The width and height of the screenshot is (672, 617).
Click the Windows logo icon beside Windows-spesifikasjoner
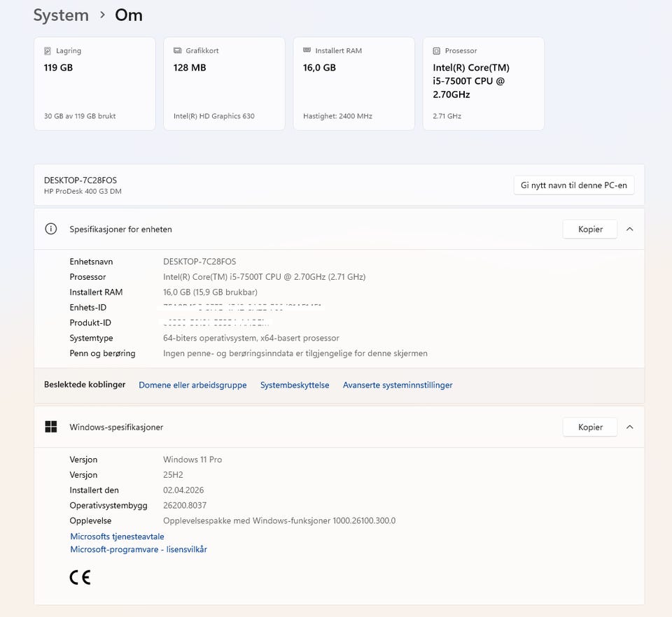point(50,427)
